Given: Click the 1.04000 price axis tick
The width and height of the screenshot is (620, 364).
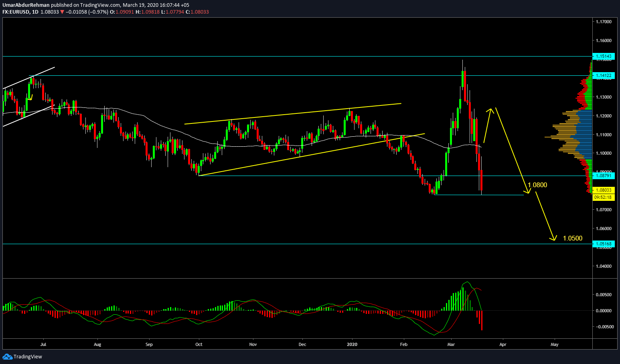Looking at the screenshot, I should coord(604,266).
